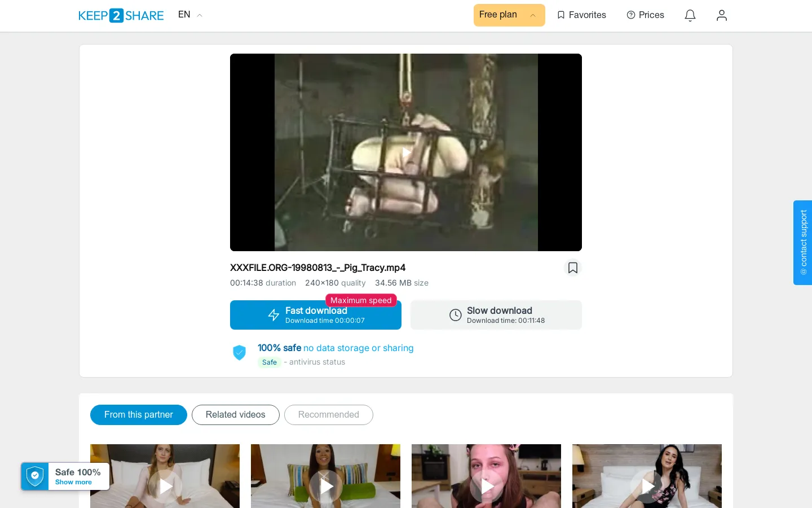Open the contact support side tab

coord(803,243)
